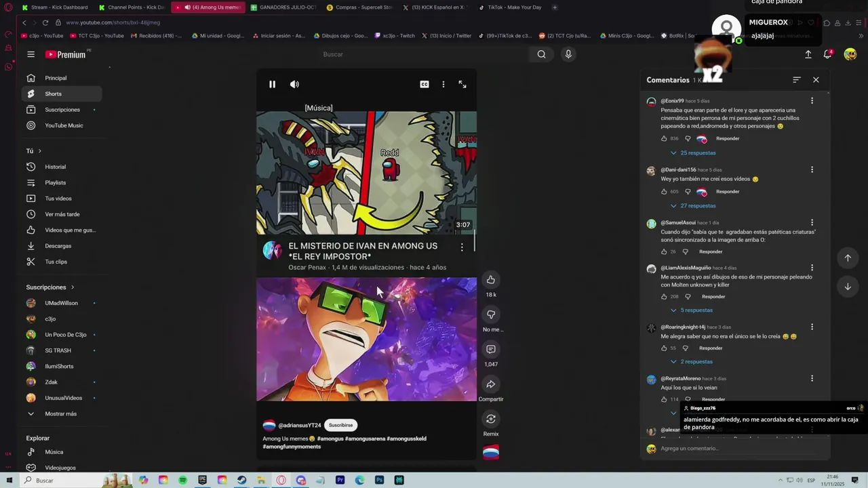Expand 2 respuestas under @Roaringknight-t4j comment
Screen dimensions: 868x488
coord(692,361)
